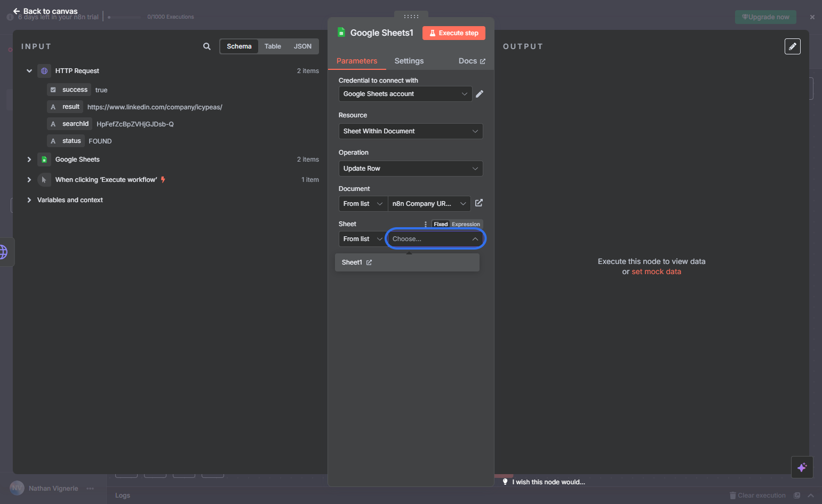Click the globe icon on left edge

(4, 252)
